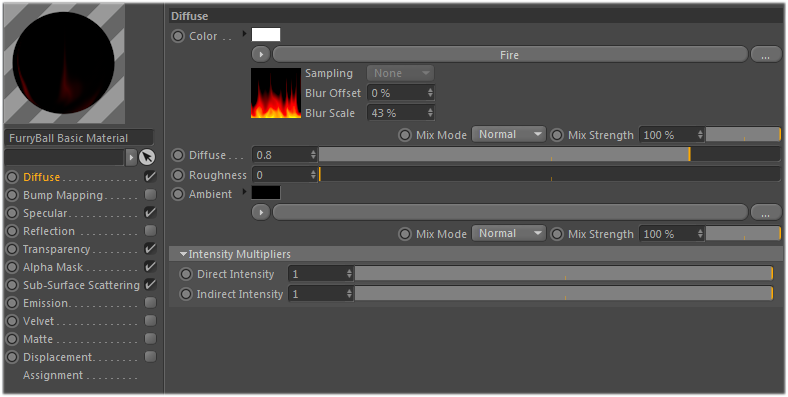The width and height of the screenshot is (788, 397).
Task: Click animation dot of the Displacement channel
Action: 12,357
